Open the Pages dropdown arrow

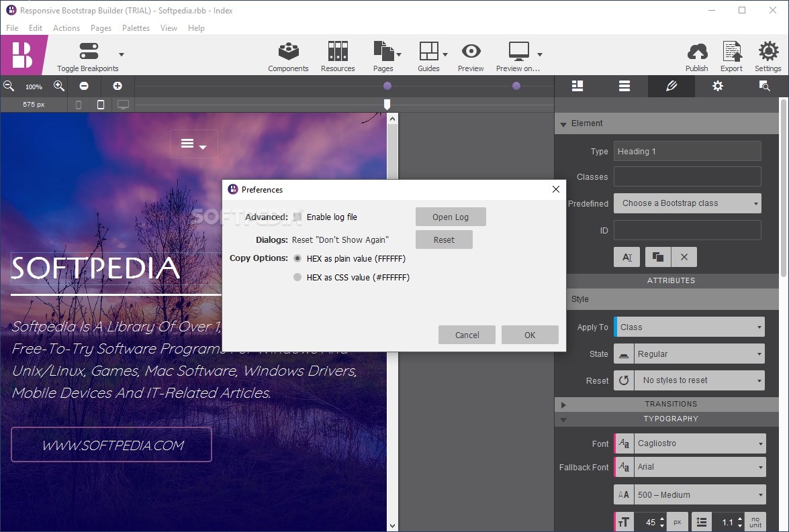pos(399,54)
